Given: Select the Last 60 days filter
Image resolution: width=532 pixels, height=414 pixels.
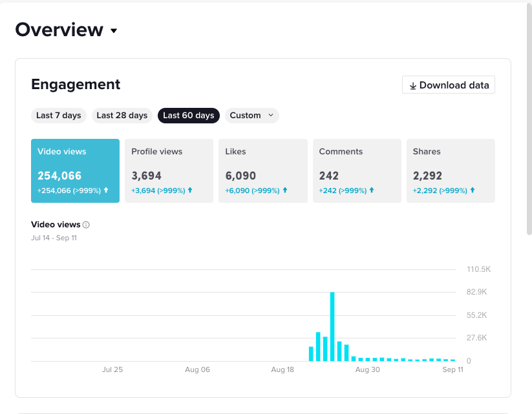Looking at the screenshot, I should click(189, 116).
